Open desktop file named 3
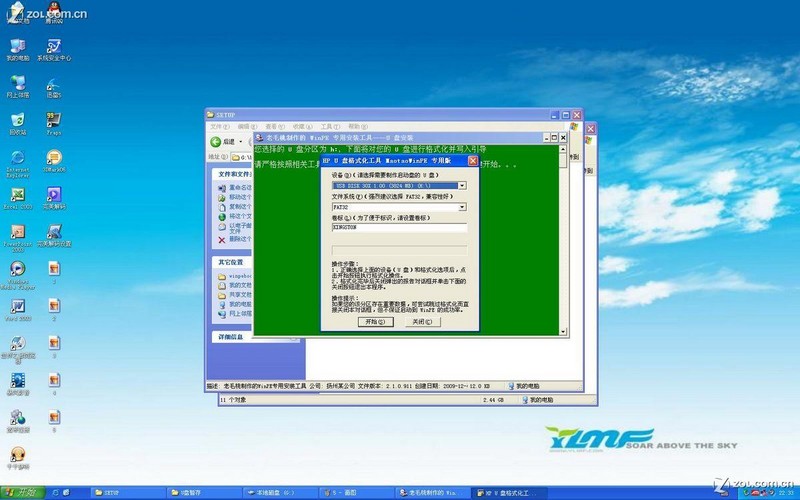 coord(54,347)
